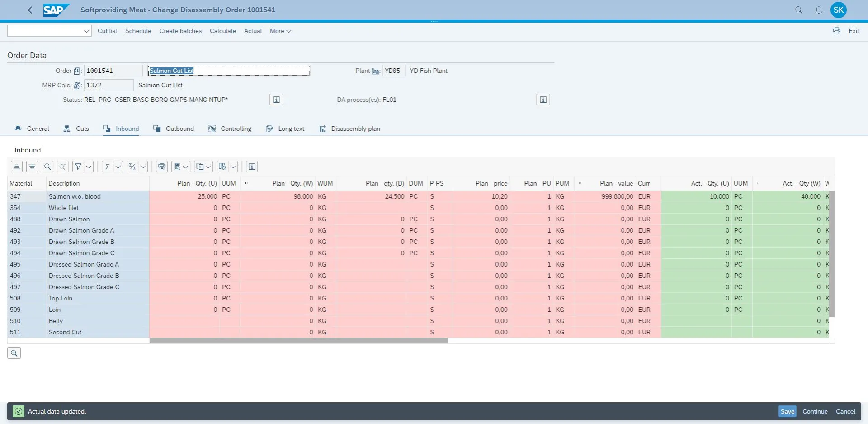Expand the View options dropdown arrow
Viewport: 868px width, 424px height.
coord(185,167)
